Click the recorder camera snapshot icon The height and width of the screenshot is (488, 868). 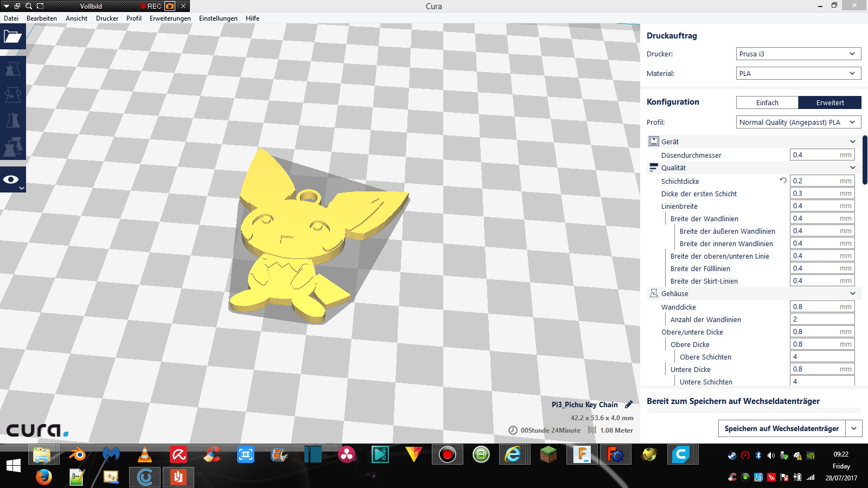tap(170, 6)
